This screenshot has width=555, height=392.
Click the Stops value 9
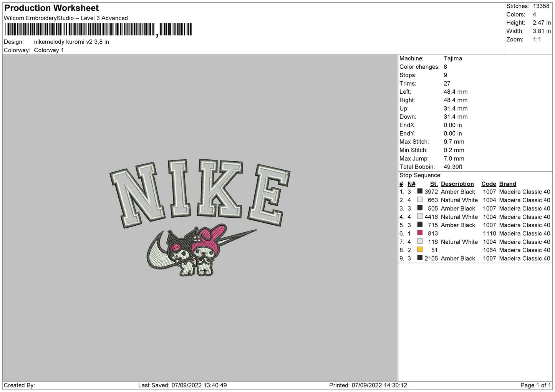click(x=446, y=75)
